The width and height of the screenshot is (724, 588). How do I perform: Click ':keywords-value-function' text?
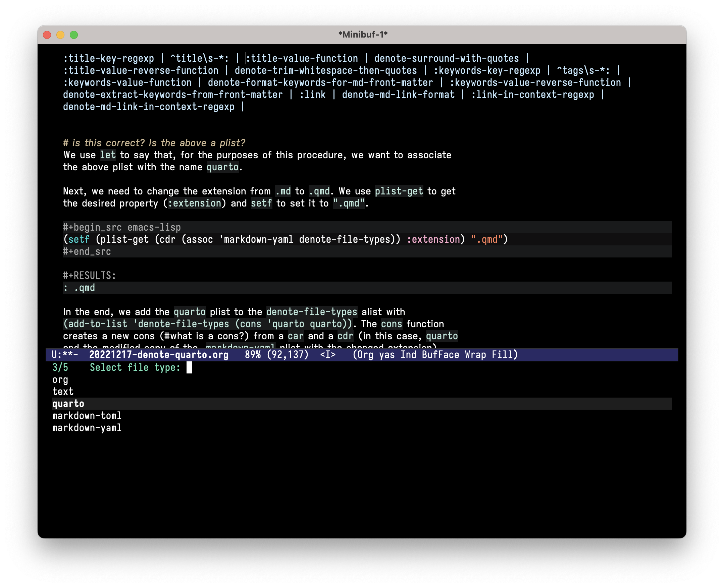click(x=127, y=82)
